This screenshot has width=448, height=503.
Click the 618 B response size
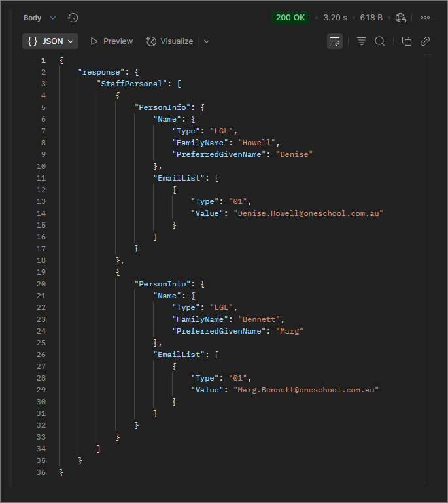(372, 18)
